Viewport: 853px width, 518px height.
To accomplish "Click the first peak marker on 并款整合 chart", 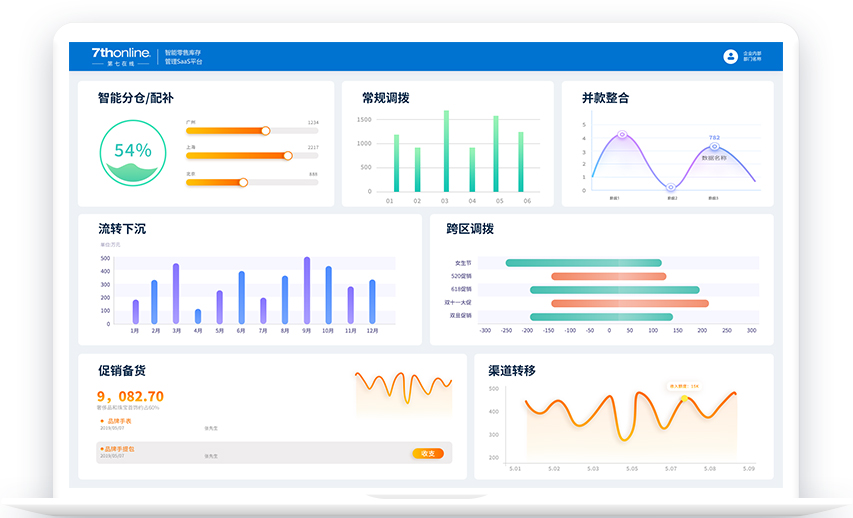I will click(622, 135).
